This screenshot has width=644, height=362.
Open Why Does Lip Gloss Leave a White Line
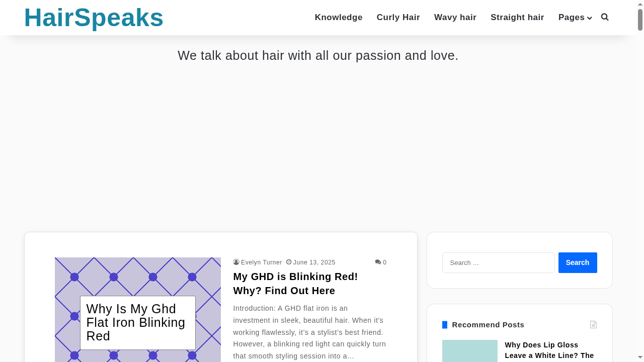click(x=550, y=350)
